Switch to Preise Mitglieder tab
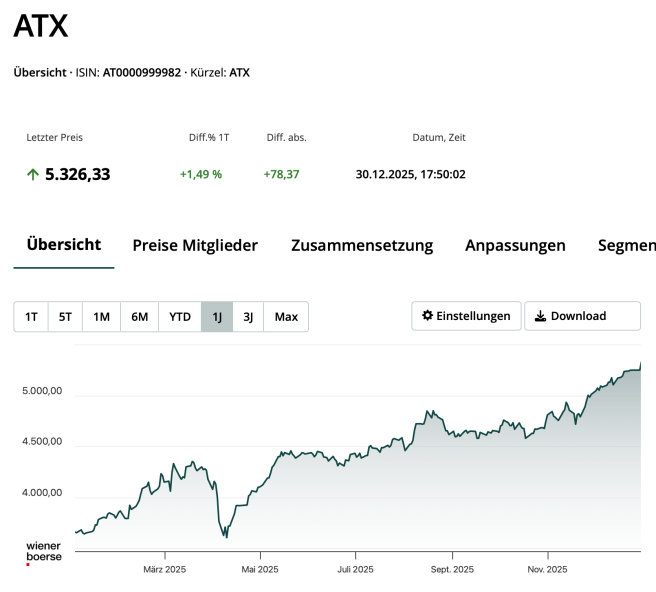This screenshot has width=656, height=592. coord(195,245)
